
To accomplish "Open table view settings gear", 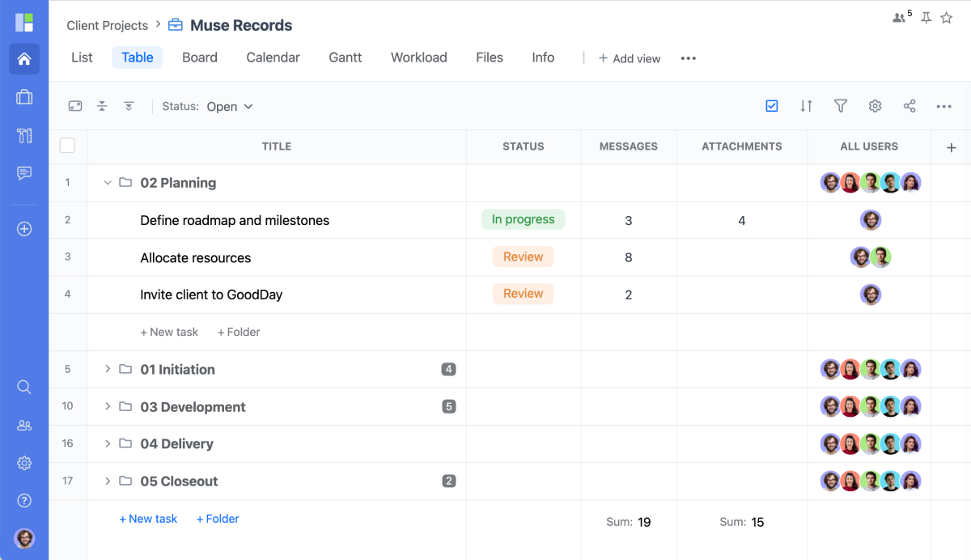I will pyautogui.click(x=875, y=106).
